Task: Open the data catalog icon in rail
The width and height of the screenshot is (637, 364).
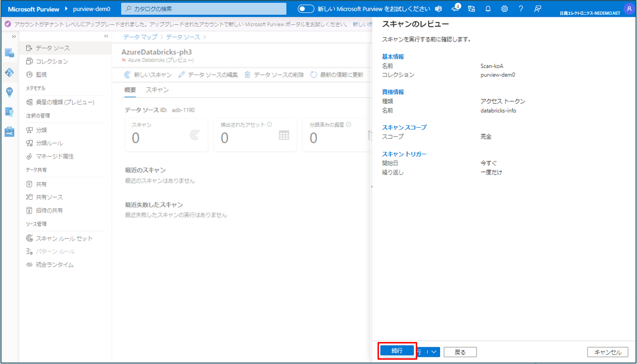Action: (10, 53)
